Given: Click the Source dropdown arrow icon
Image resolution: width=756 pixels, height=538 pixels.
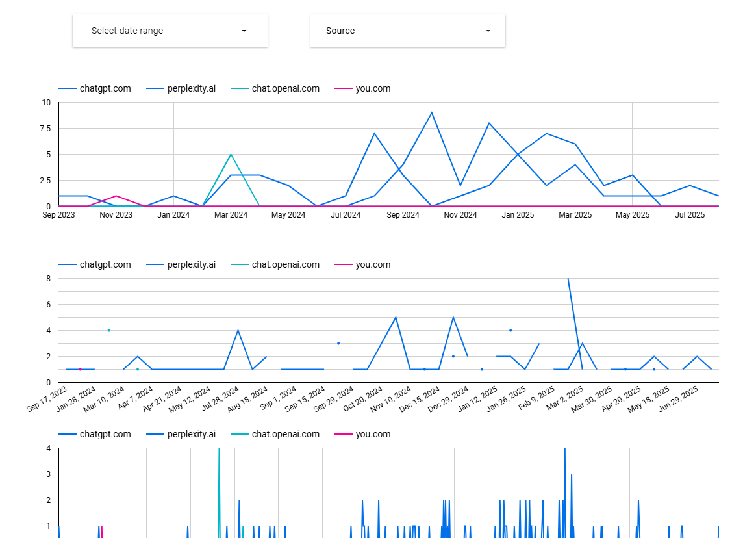Looking at the screenshot, I should (x=488, y=31).
